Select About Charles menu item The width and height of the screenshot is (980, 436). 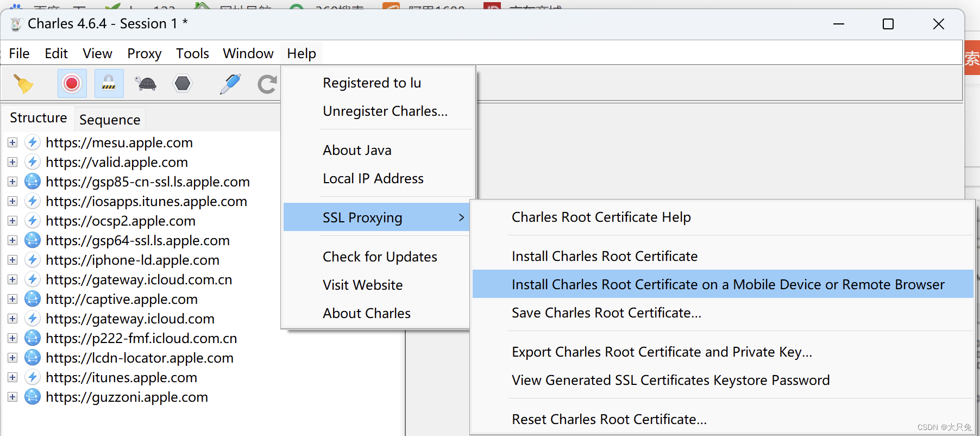376,313
